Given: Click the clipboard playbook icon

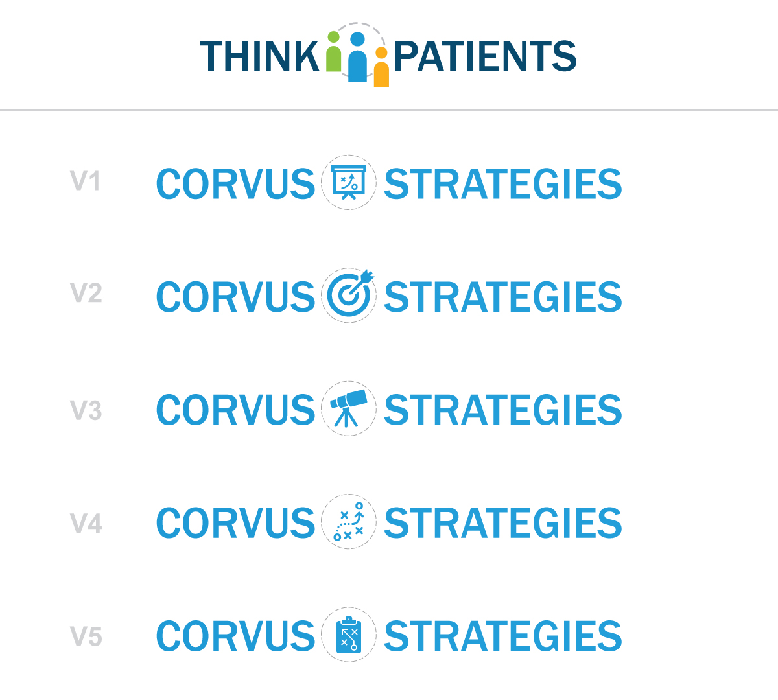Looking at the screenshot, I should [x=349, y=635].
